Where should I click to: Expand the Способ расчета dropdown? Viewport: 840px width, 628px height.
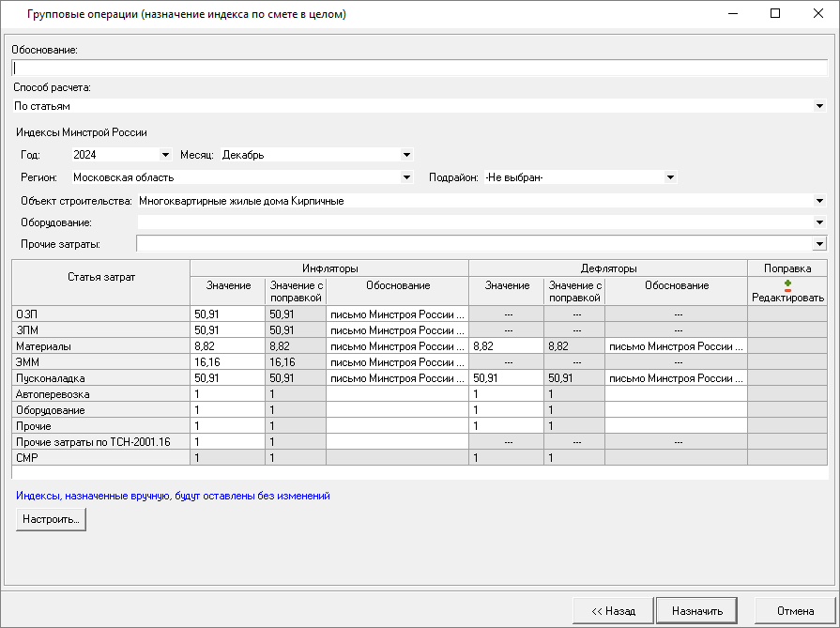tap(819, 106)
